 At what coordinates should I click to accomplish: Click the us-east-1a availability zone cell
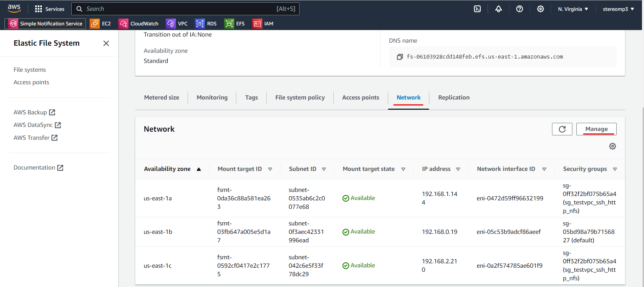[158, 198]
